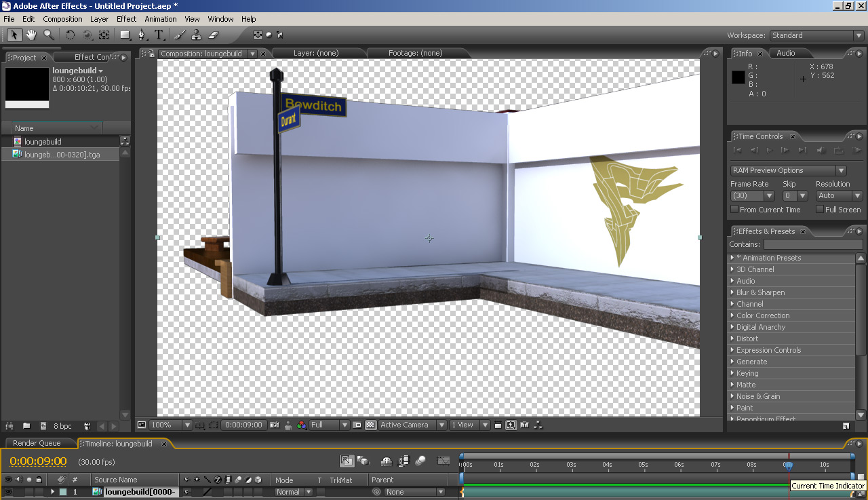The height and width of the screenshot is (500, 868).
Task: Expand the Color Correction effects category
Action: 763,315
